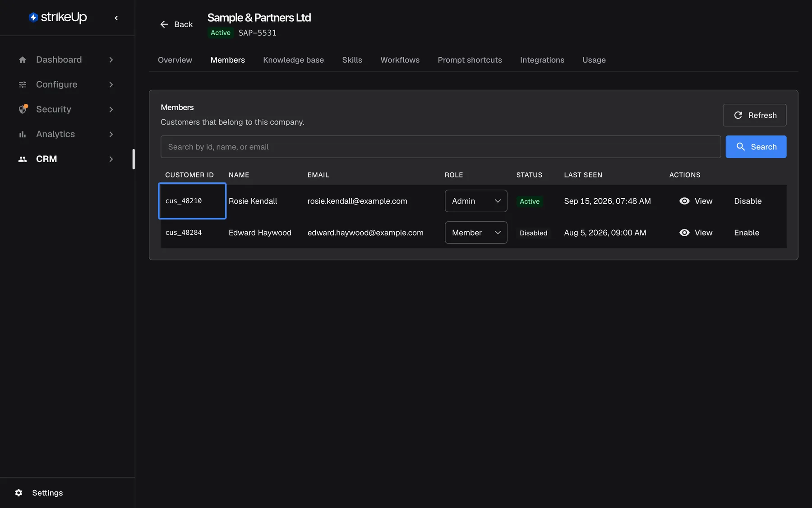Open the Admin role dropdown
Image resolution: width=812 pixels, height=508 pixels.
click(476, 201)
